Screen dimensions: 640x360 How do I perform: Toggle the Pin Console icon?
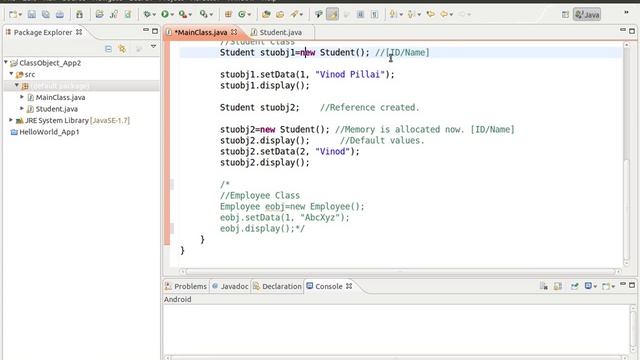click(x=574, y=286)
